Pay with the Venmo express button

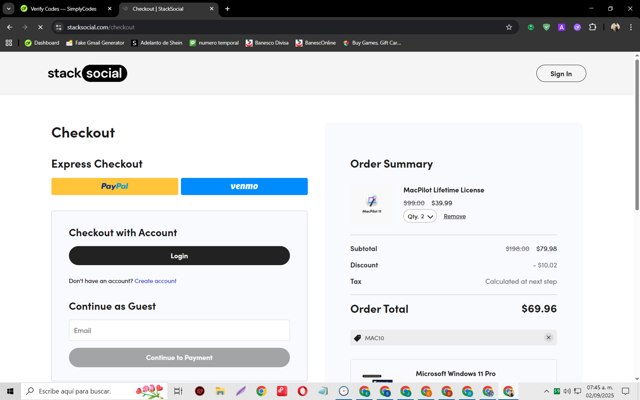(x=244, y=186)
